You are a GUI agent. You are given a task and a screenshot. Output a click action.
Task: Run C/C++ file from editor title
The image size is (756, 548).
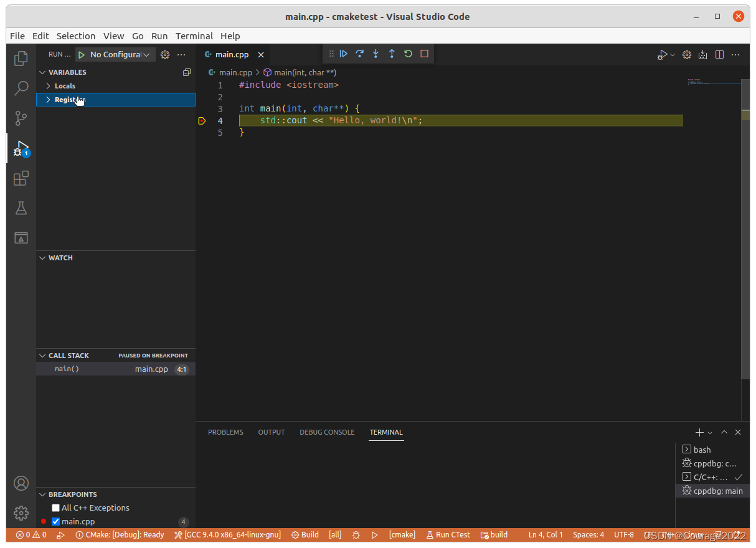point(663,55)
